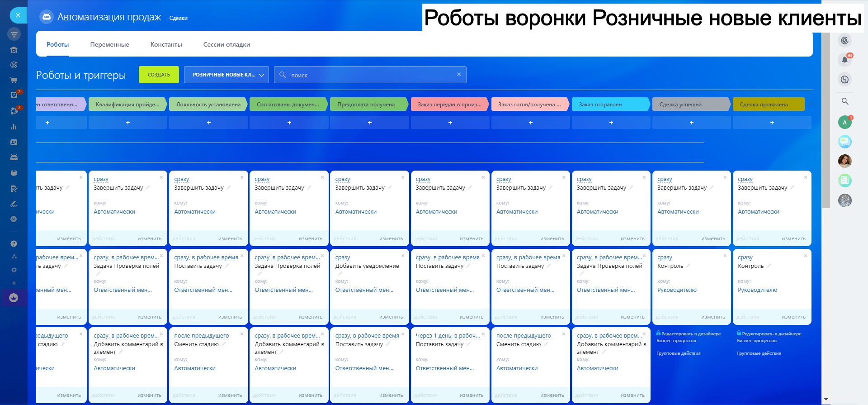
Task: Click the chat list icon below the bell
Action: pyautogui.click(x=845, y=80)
